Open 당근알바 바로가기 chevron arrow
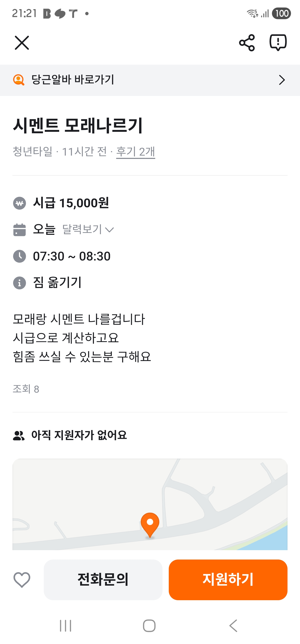300x644 pixels. (282, 80)
